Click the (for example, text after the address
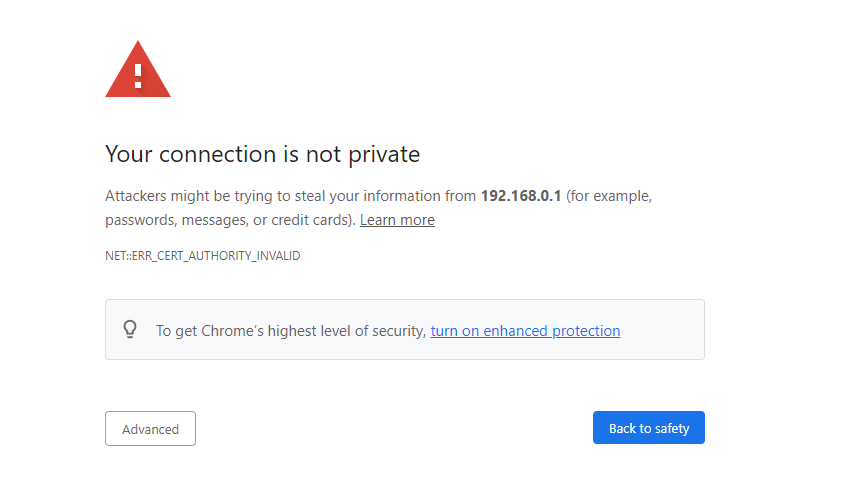The height and width of the screenshot is (499, 844). click(x=609, y=196)
